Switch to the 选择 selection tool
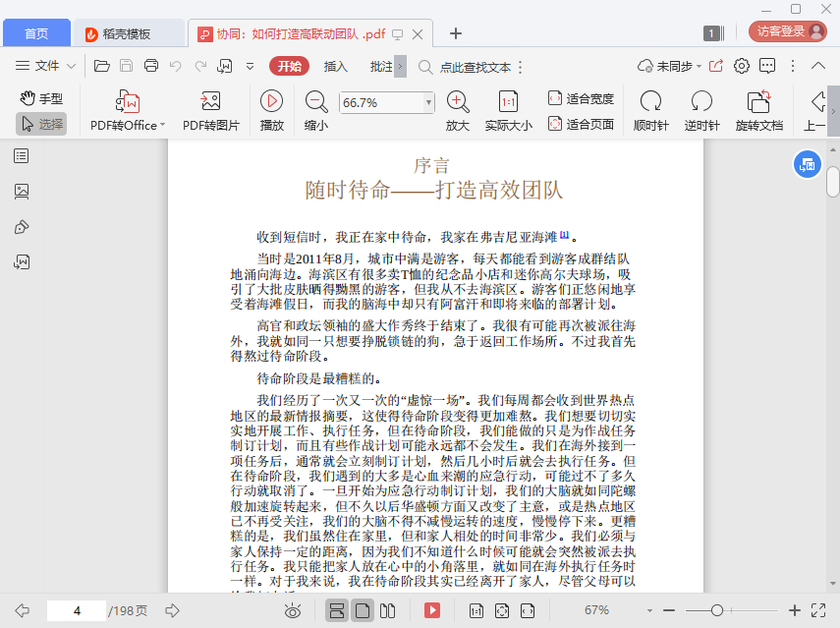Screen dimensions: 840x628 point(41,124)
